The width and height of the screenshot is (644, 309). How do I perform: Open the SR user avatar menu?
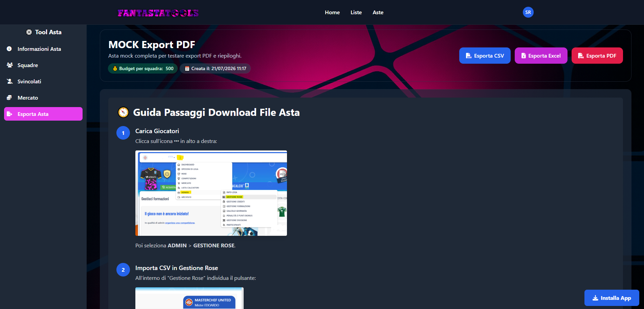pos(528,12)
